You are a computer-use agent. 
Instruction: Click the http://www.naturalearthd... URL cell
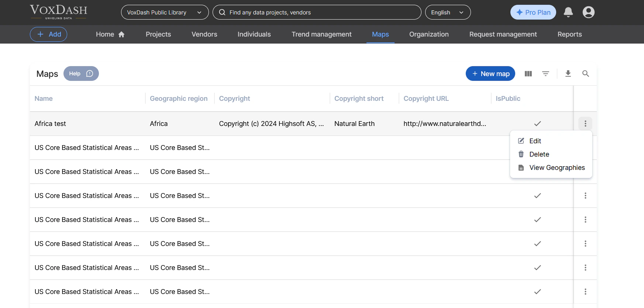click(x=445, y=124)
